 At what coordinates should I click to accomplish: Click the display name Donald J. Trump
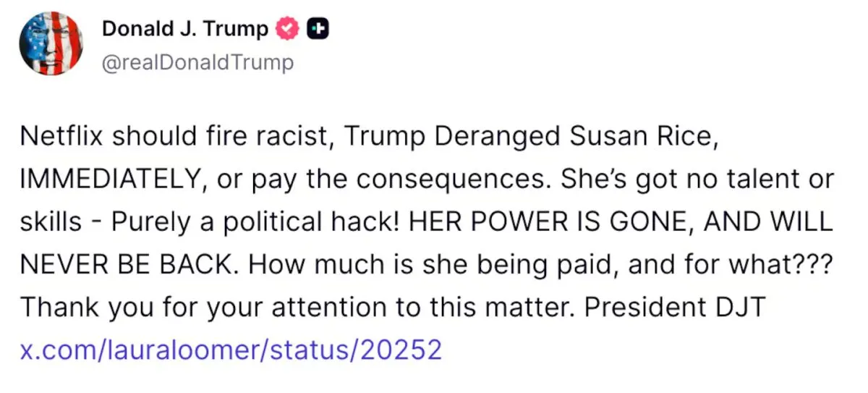184,29
